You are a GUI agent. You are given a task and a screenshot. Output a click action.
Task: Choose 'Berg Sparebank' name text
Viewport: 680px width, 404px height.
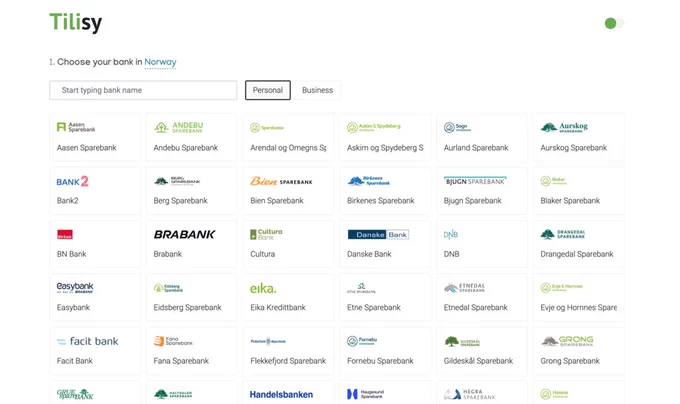180,201
